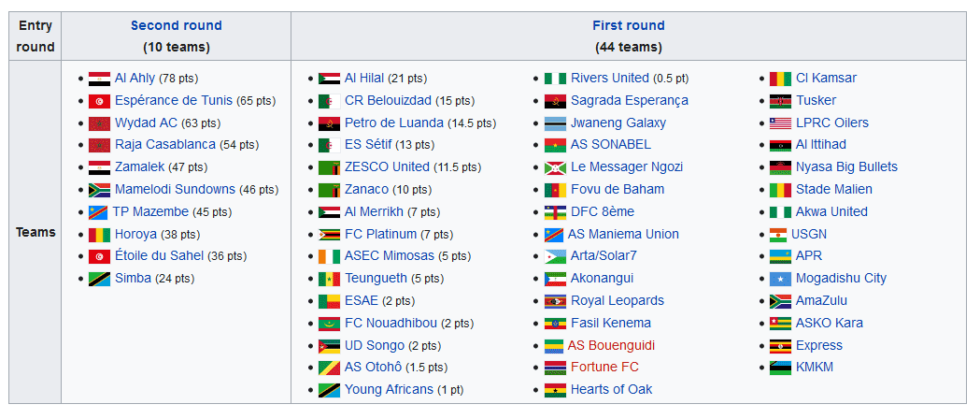
Task: Open the Espérance de Tunis team link
Action: tap(174, 101)
